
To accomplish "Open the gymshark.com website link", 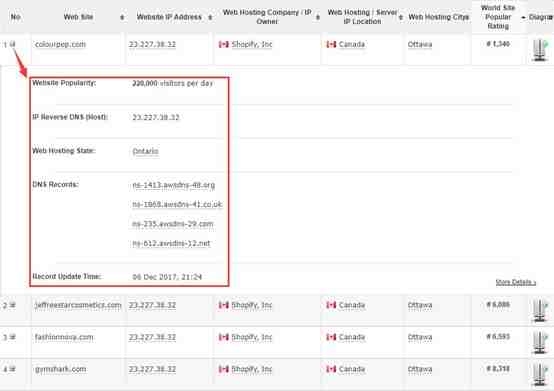I will click(60, 369).
